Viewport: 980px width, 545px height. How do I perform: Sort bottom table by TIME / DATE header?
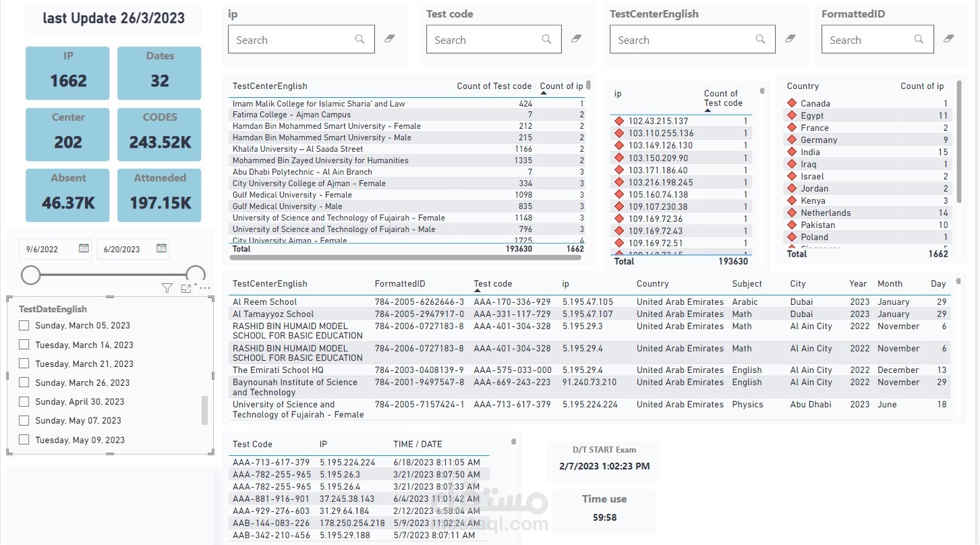click(417, 444)
